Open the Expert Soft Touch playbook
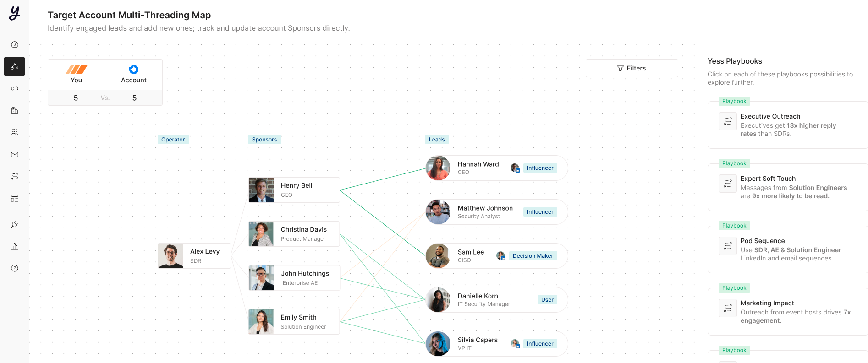This screenshot has width=868, height=363. coord(787,187)
